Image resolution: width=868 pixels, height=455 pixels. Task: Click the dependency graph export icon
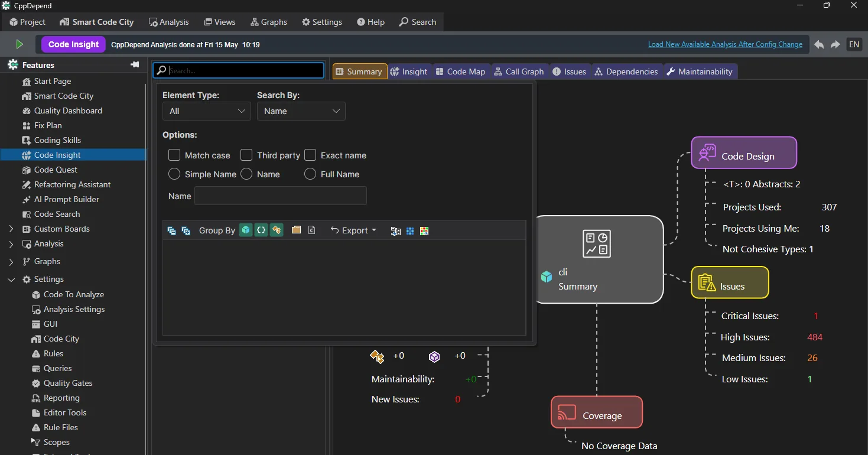[x=396, y=230]
